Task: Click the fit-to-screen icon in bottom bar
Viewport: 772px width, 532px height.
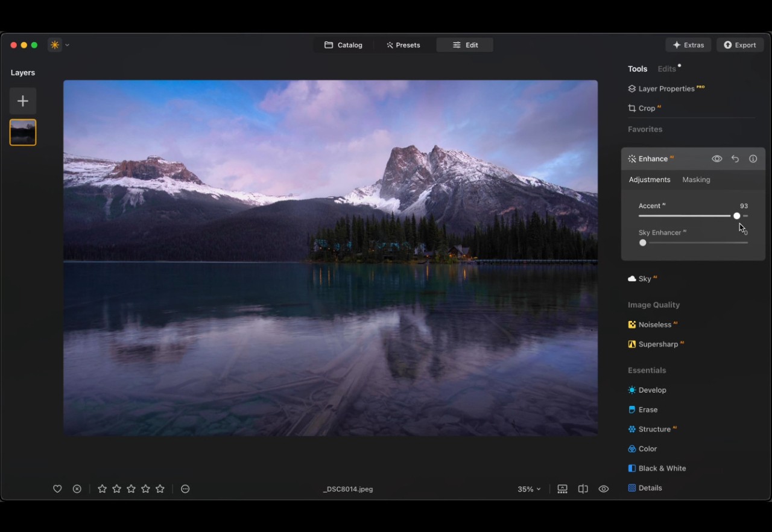Action: [562, 489]
